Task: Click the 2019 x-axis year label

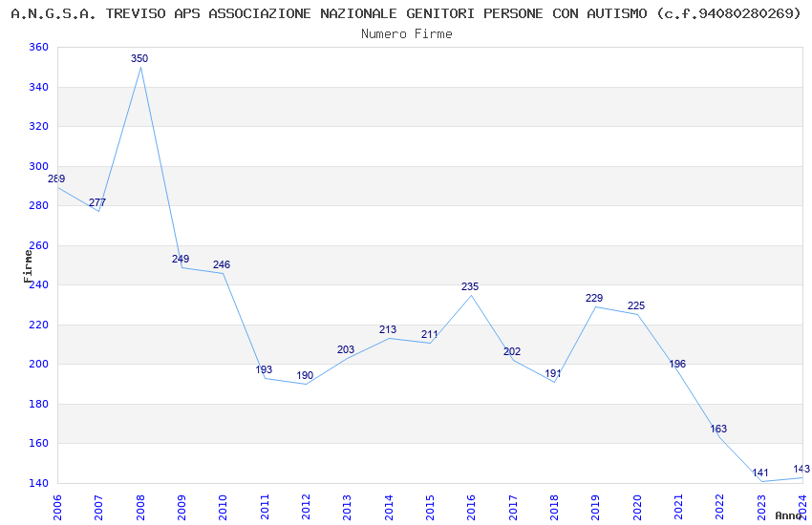Action: (596, 508)
